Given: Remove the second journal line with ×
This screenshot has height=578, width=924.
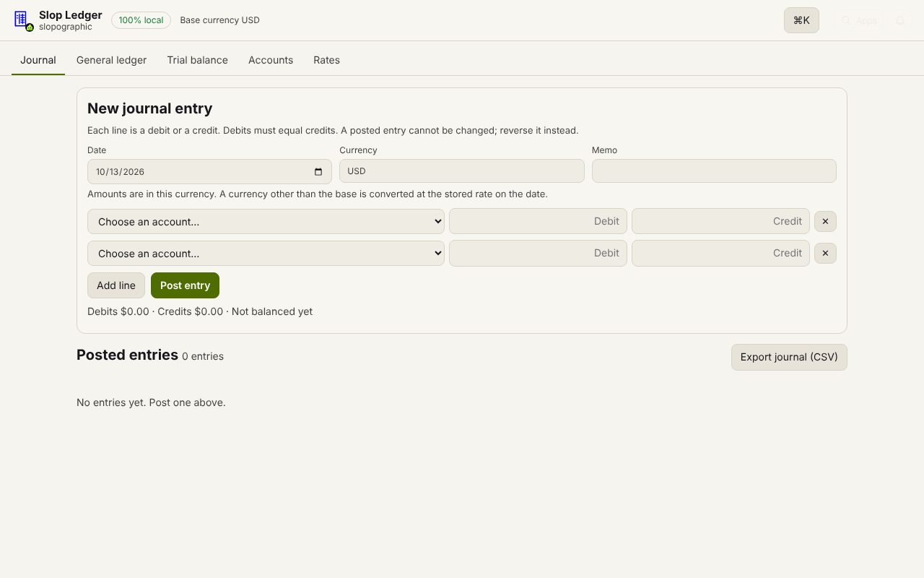Looking at the screenshot, I should [x=825, y=254].
